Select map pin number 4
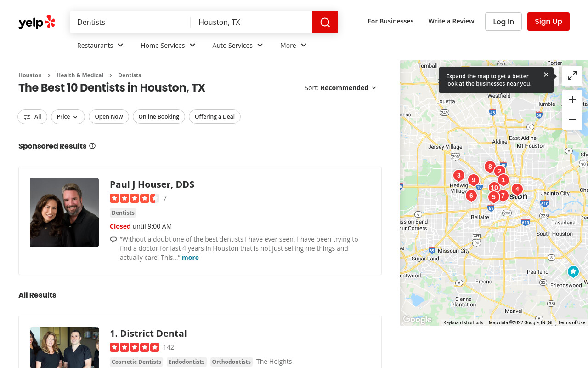Image resolution: width=588 pixels, height=368 pixels. (x=517, y=189)
